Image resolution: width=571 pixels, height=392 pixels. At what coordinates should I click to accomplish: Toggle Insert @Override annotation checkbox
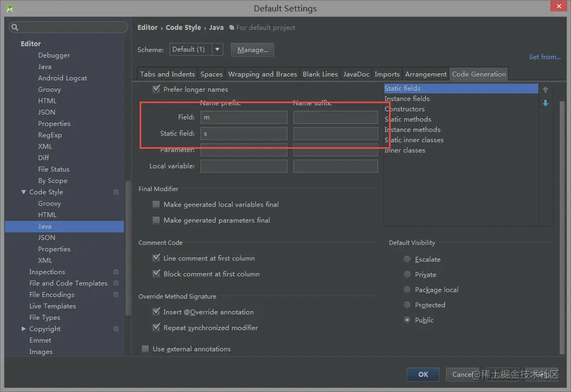156,312
